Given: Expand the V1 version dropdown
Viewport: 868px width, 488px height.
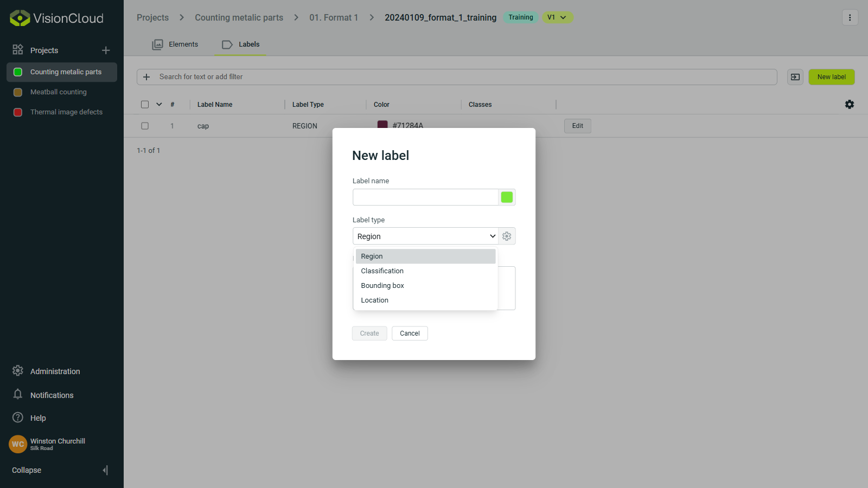Looking at the screenshot, I should click(557, 17).
